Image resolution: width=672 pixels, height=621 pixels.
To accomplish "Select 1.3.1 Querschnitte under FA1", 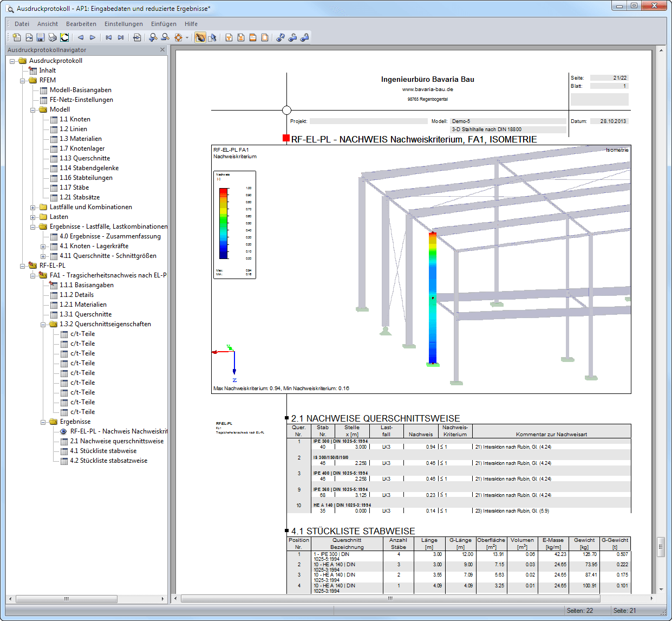I will click(x=86, y=314).
